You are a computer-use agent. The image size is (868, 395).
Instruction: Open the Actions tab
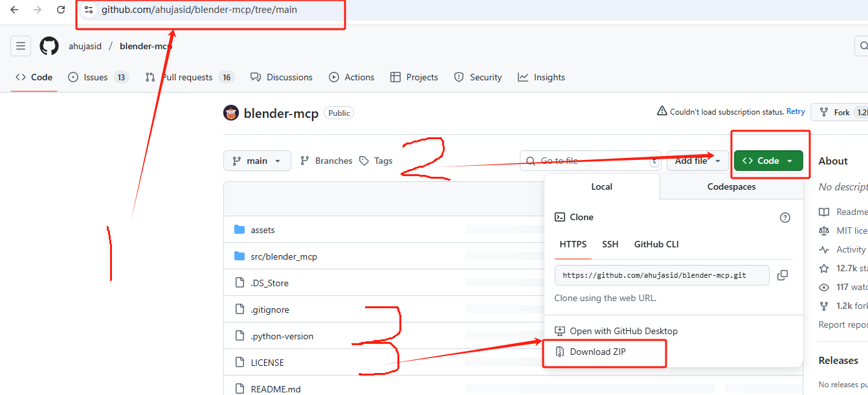(x=351, y=77)
